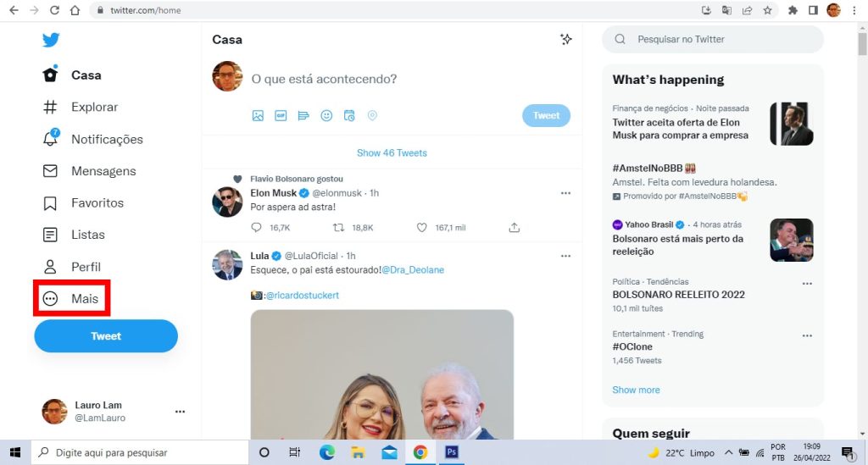Open more options on Lula's tweet
The height and width of the screenshot is (465, 868).
pyautogui.click(x=565, y=256)
